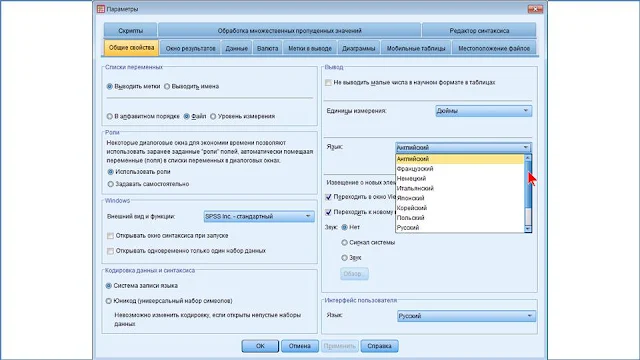Open the Данные tab
The width and height of the screenshot is (640, 360).
click(x=237, y=48)
